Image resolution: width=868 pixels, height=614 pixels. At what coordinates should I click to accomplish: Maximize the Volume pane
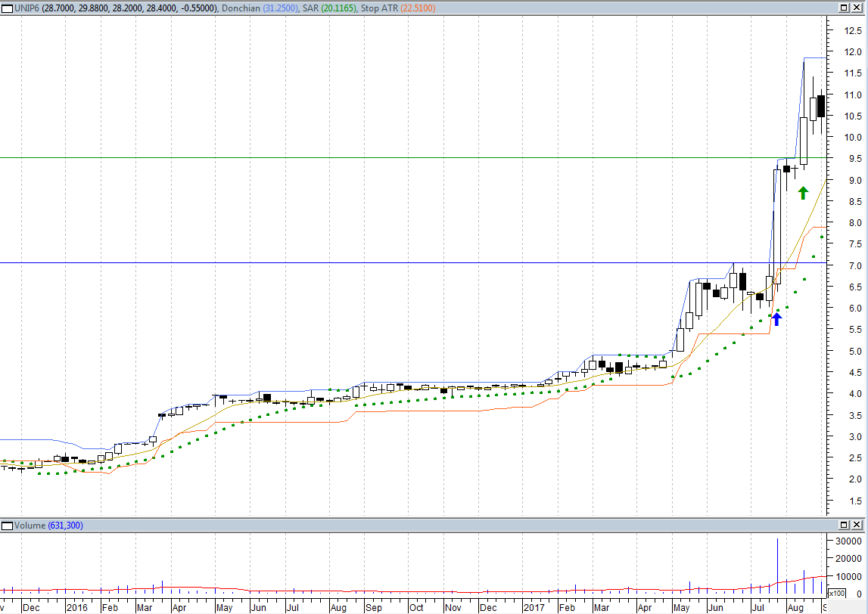(x=845, y=525)
